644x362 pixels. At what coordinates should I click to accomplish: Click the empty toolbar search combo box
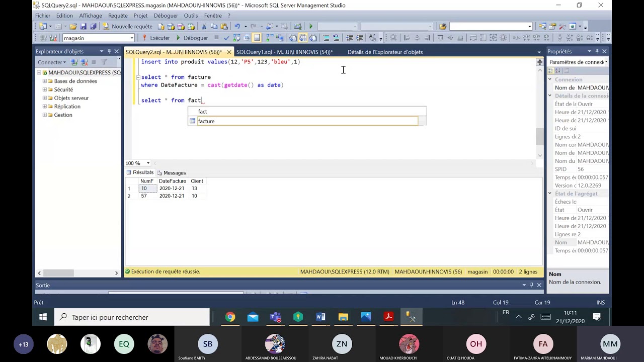click(x=491, y=26)
